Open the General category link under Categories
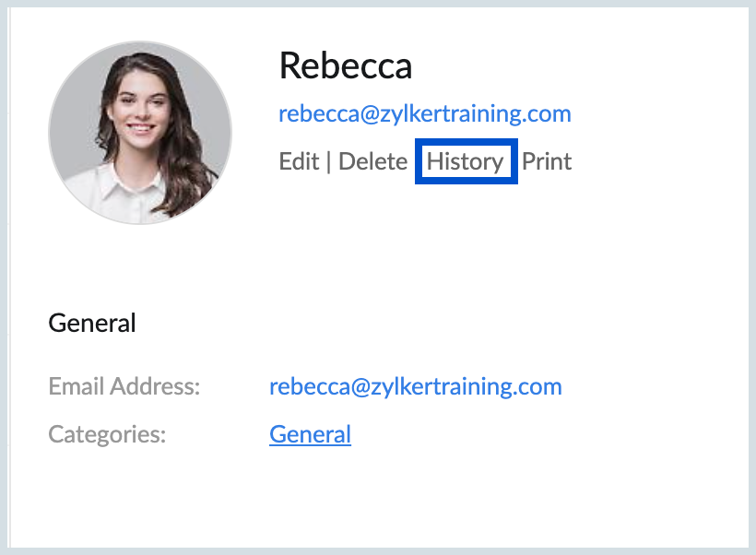This screenshot has height=555, width=756. (x=310, y=433)
